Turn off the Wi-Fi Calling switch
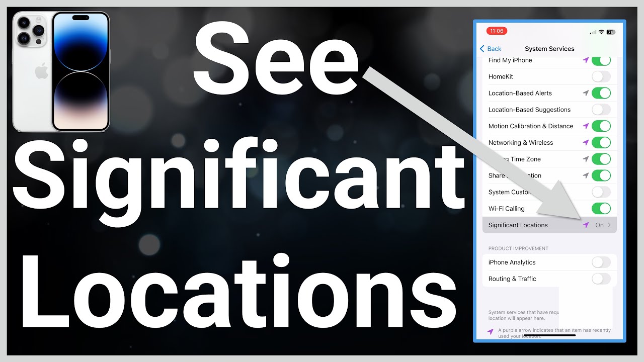The width and height of the screenshot is (644, 362). click(x=601, y=209)
